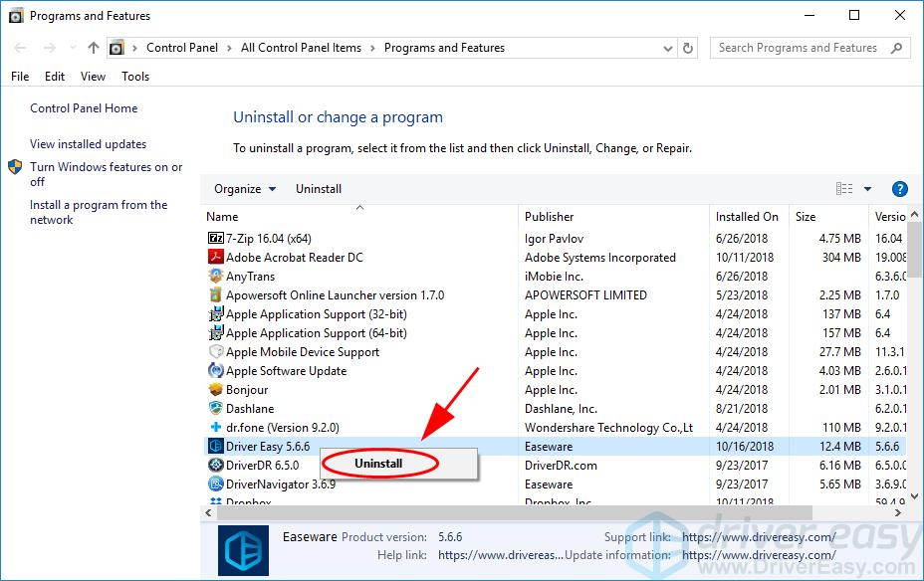The image size is (924, 581).
Task: Open the Tools menu
Action: click(135, 76)
